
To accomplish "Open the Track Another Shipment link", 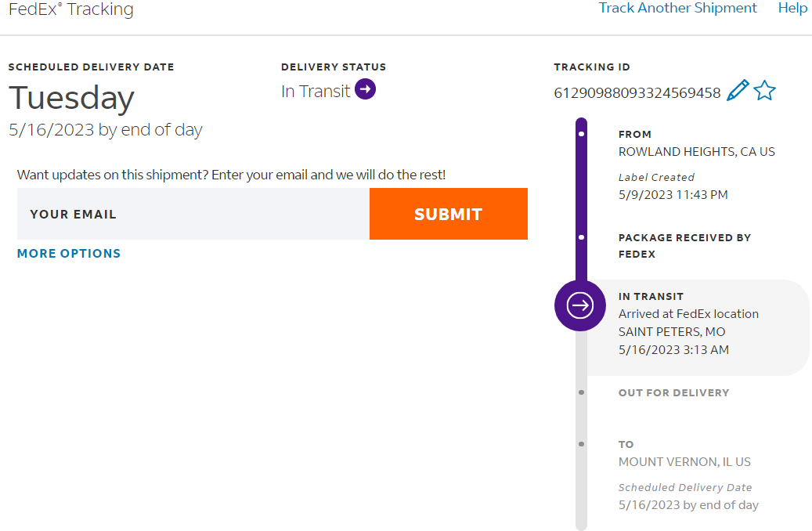I will [x=677, y=9].
